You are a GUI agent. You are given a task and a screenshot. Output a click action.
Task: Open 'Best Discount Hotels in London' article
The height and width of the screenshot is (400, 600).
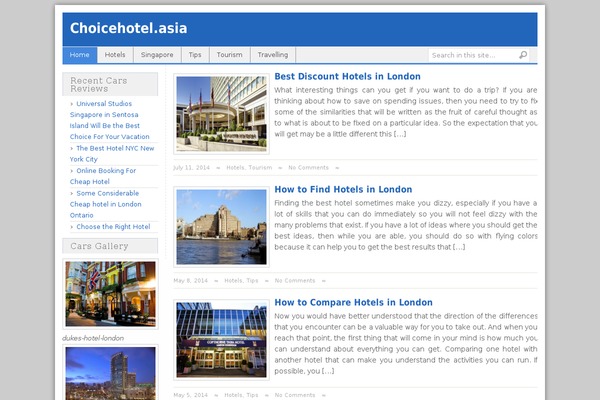pyautogui.click(x=347, y=77)
